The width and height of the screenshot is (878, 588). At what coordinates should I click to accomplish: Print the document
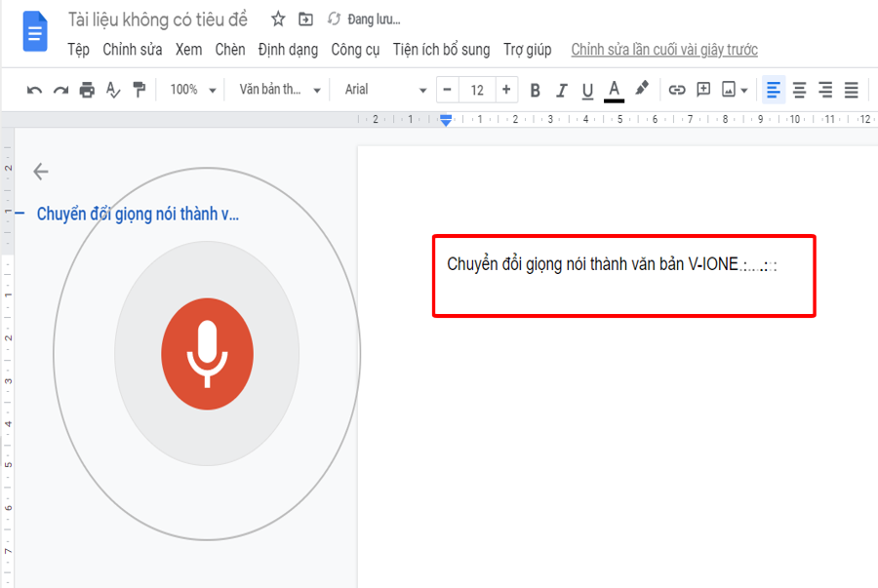tap(87, 90)
